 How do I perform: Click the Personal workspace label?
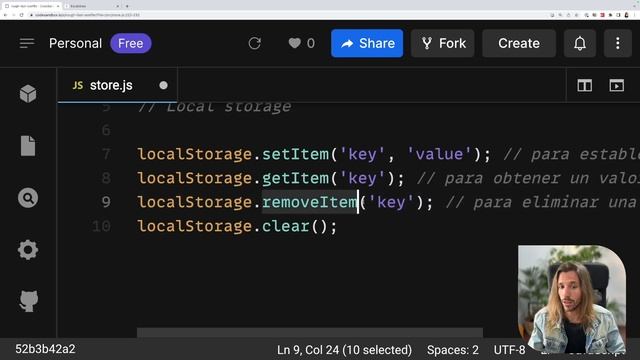[76, 43]
